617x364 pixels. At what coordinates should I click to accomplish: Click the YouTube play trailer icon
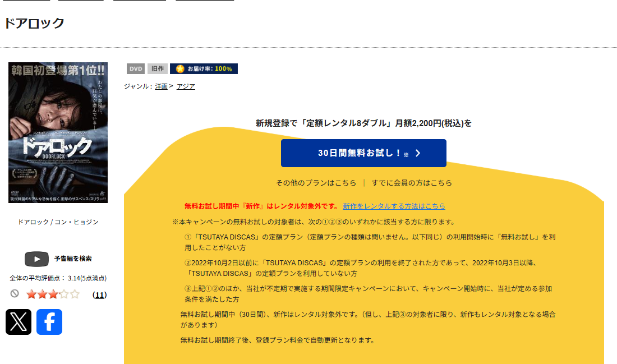[x=36, y=259]
